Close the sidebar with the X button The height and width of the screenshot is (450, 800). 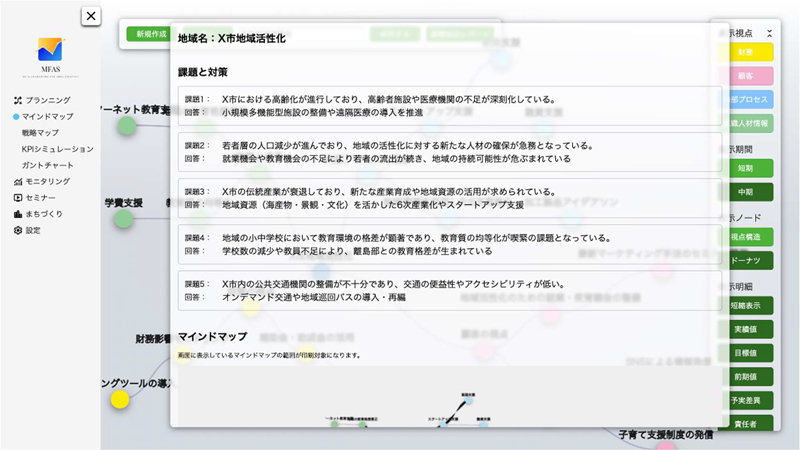91,16
